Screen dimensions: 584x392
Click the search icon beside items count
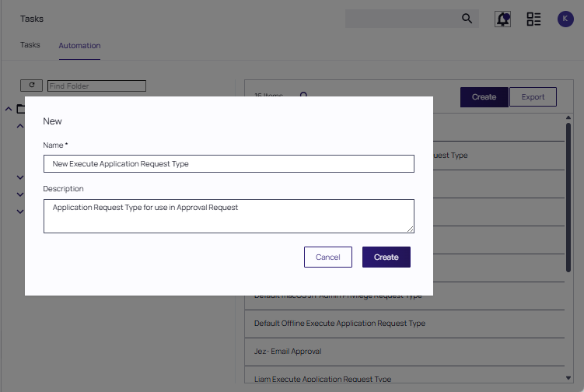click(x=304, y=96)
